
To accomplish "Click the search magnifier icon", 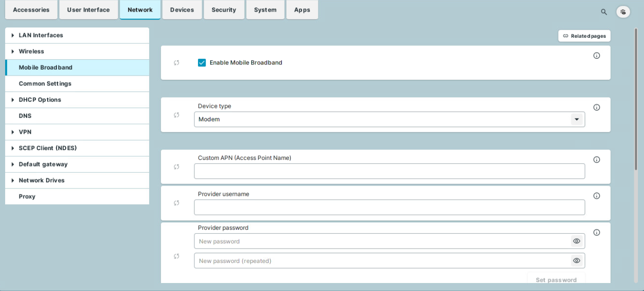I will 604,12.
